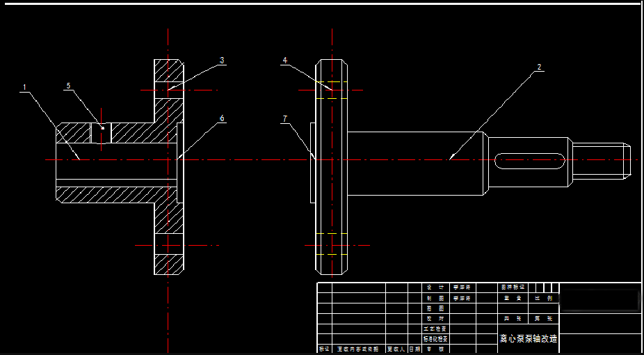Select part callout number 4
This screenshot has height=355, width=644.
tap(284, 61)
